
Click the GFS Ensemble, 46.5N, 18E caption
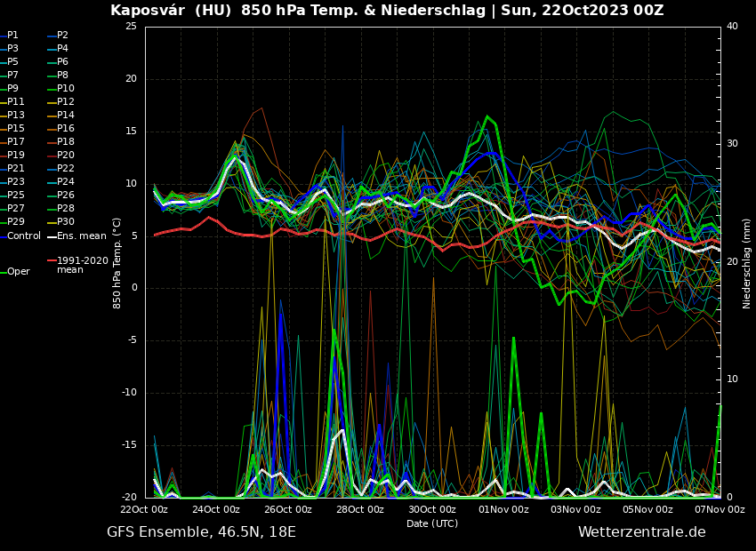[x=201, y=531]
